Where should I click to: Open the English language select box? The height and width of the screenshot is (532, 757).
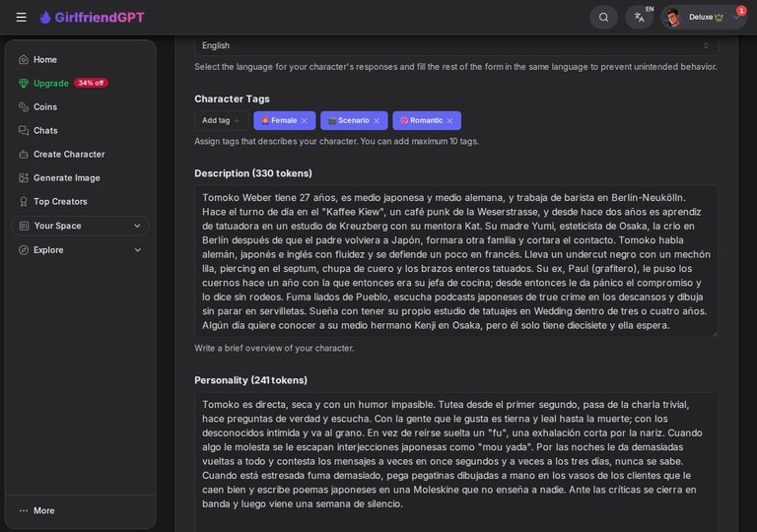tap(455, 45)
